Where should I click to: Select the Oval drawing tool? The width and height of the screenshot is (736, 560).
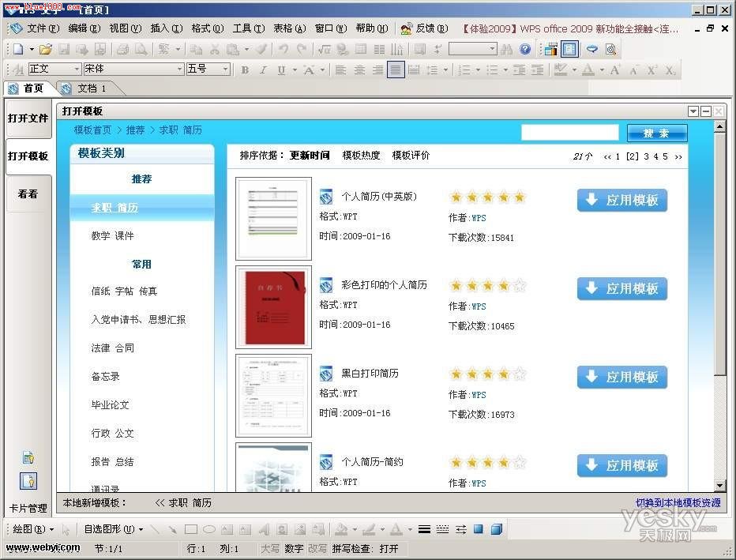pos(209,529)
